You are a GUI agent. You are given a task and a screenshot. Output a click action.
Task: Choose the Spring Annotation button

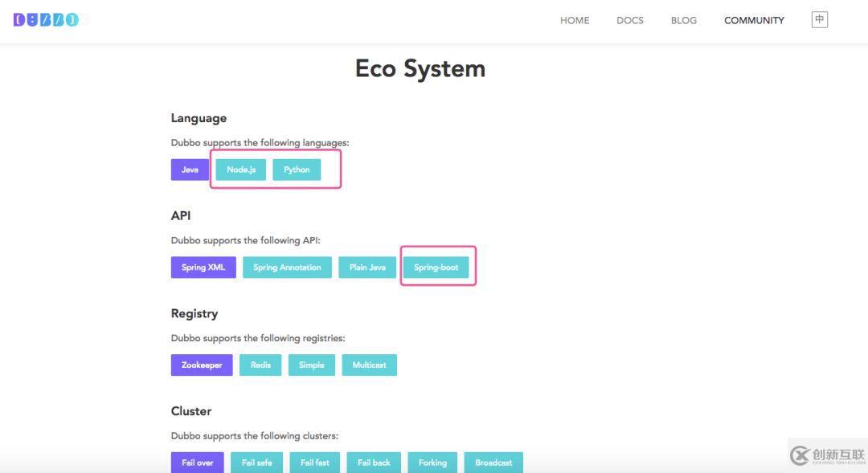(287, 267)
